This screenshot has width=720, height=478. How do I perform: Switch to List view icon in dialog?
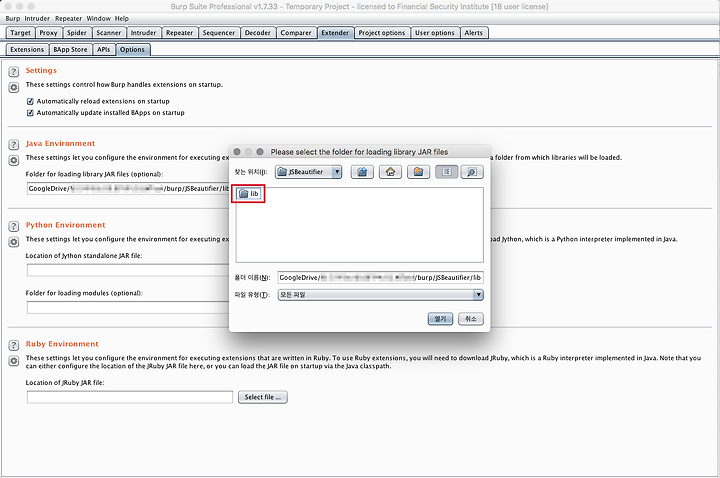point(446,172)
